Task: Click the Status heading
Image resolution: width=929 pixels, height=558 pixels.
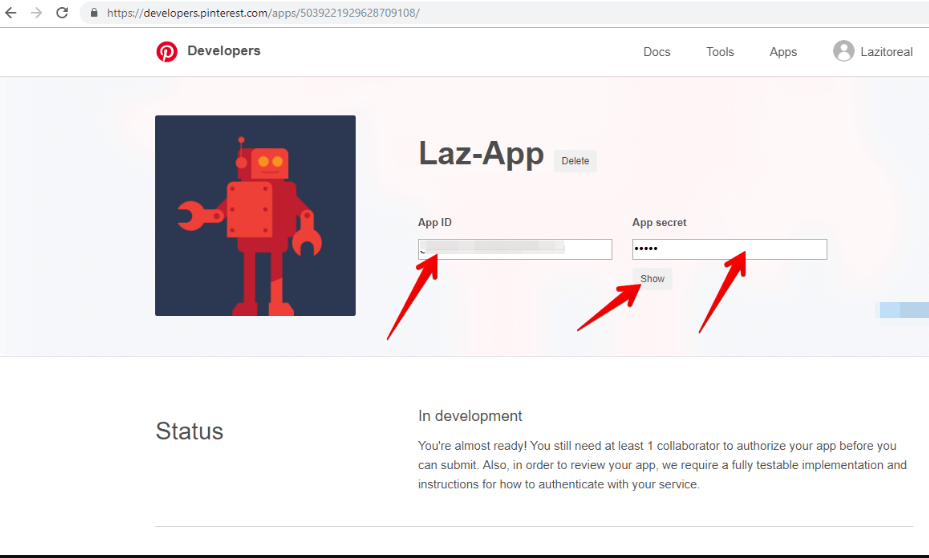Action: 189,431
